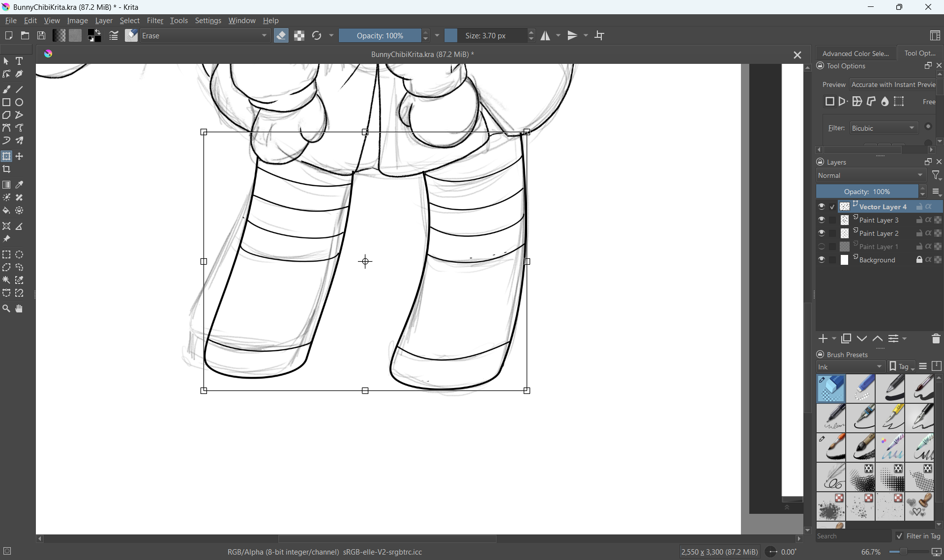Open the Ink brush tag dropdown

[850, 367]
